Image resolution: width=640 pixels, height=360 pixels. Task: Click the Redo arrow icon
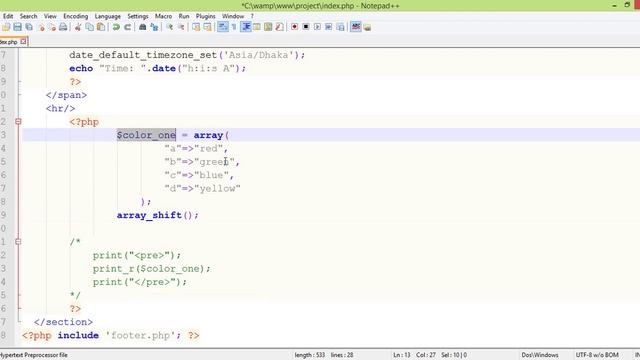[127, 27]
